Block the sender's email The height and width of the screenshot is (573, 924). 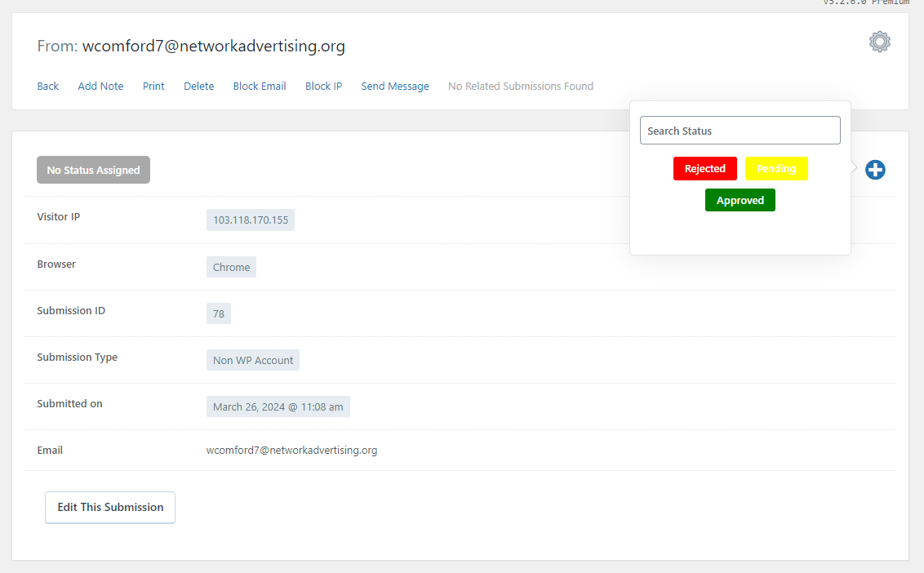coord(259,86)
